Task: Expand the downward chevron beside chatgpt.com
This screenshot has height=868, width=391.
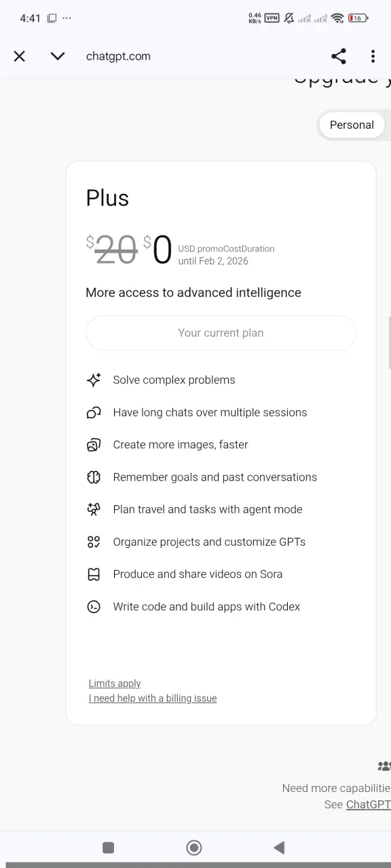Action: (x=58, y=56)
